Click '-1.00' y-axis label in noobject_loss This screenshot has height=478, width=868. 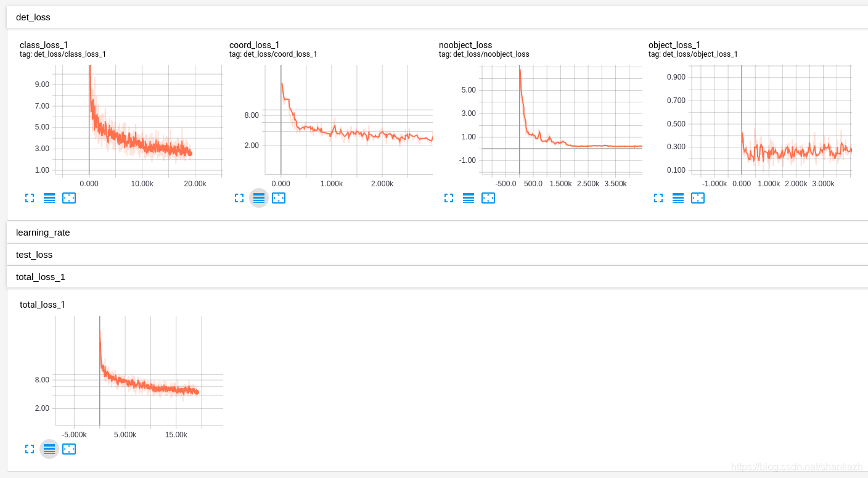[467, 160]
